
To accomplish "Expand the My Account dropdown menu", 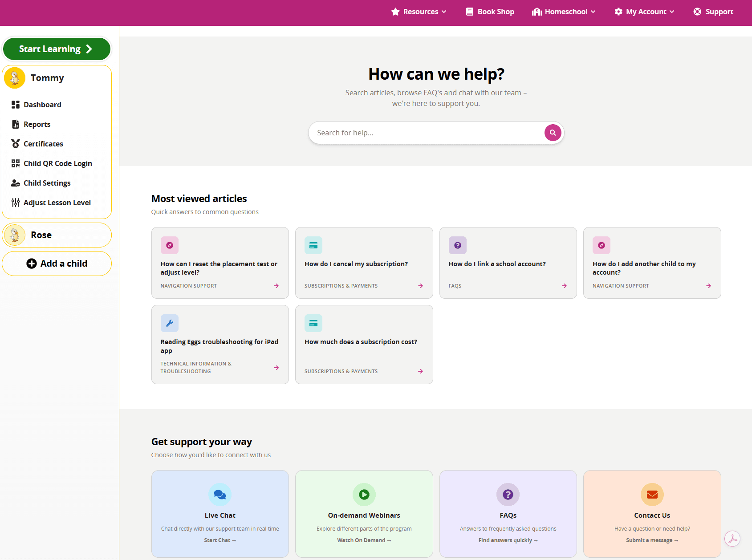I will (644, 12).
